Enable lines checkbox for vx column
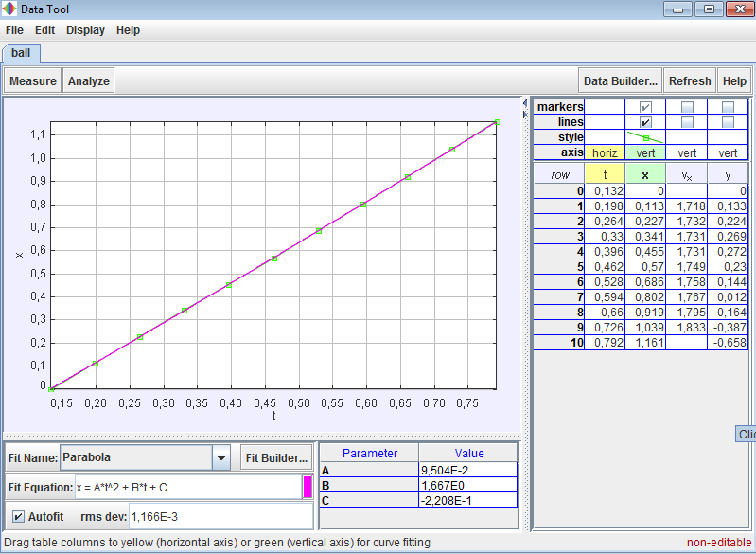This screenshot has width=756, height=554. click(687, 122)
